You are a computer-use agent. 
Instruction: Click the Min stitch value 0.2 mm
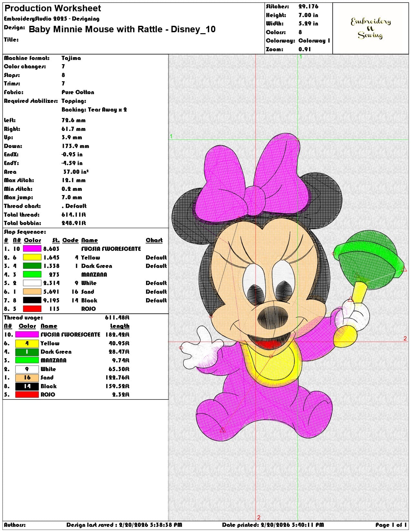(x=72, y=189)
